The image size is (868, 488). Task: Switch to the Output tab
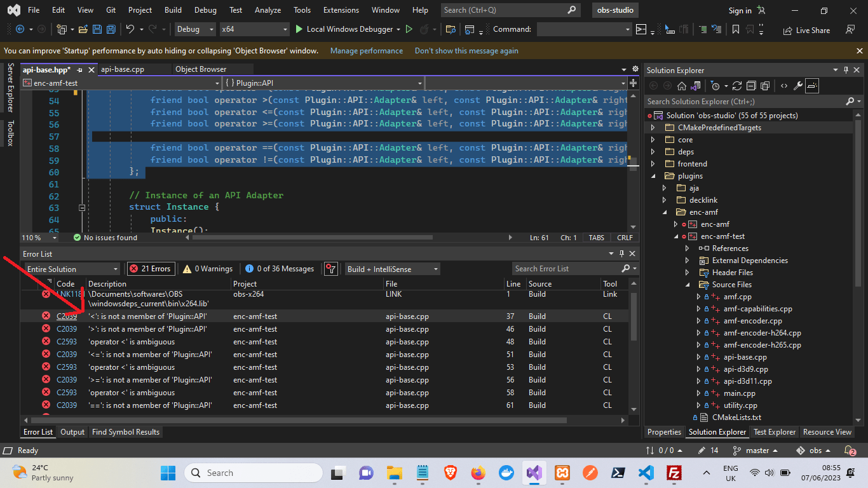click(x=72, y=432)
